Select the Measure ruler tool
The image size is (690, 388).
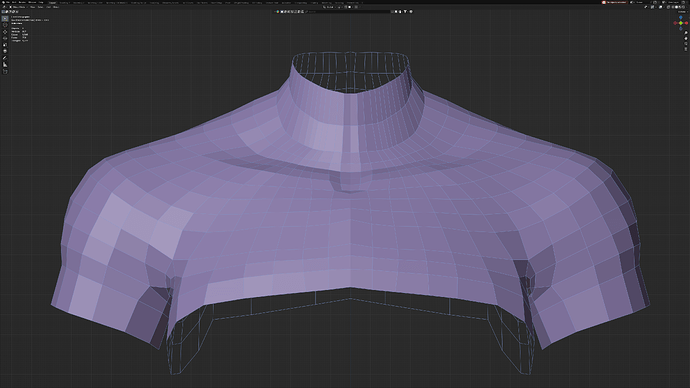click(x=5, y=65)
